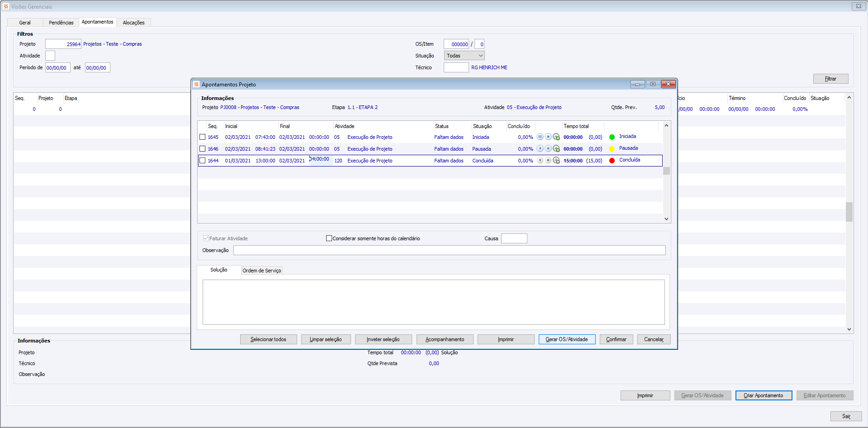
Task: Focus the Observação text field
Action: pyautogui.click(x=449, y=250)
